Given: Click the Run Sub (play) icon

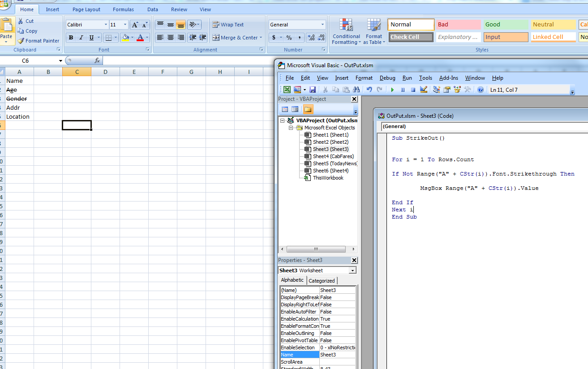Looking at the screenshot, I should click(x=392, y=90).
